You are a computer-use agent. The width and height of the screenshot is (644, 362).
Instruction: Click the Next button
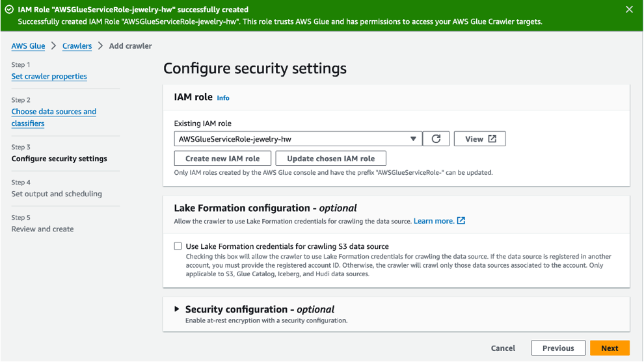pyautogui.click(x=610, y=348)
